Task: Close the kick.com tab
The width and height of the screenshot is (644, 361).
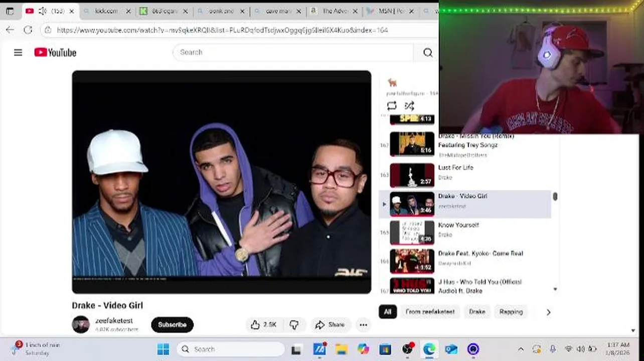Action: pos(128,11)
